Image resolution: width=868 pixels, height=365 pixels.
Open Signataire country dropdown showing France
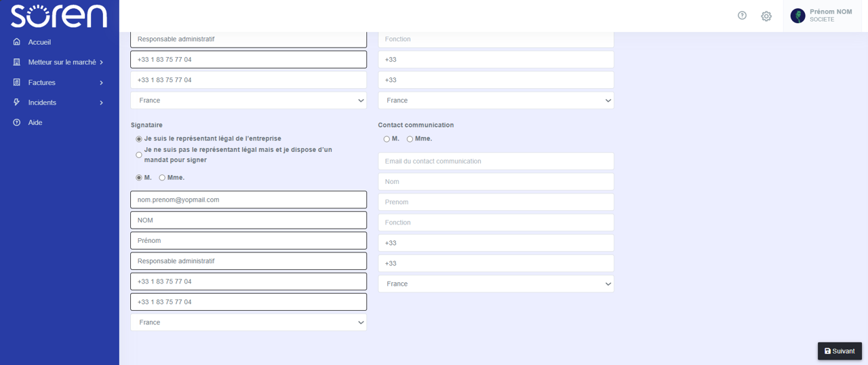(248, 322)
